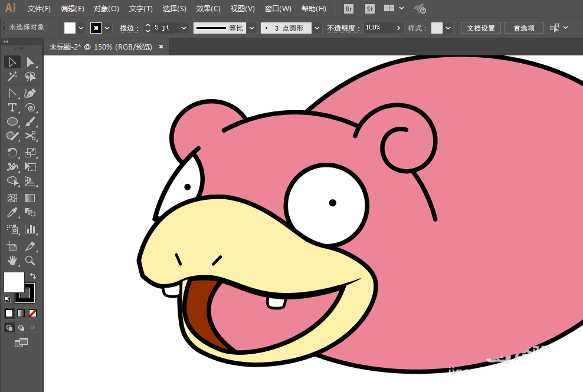Select the Rotate tool

tap(12, 152)
